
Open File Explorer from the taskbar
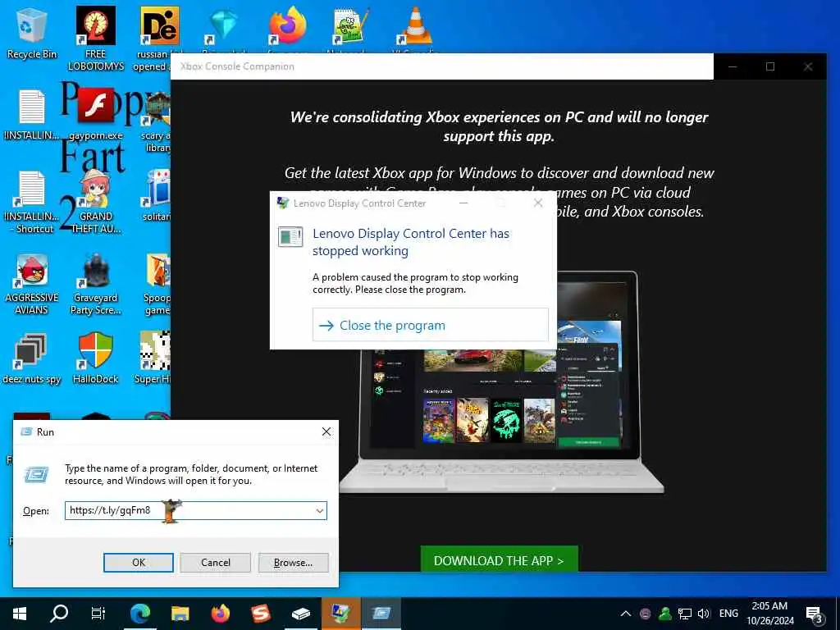(180, 614)
